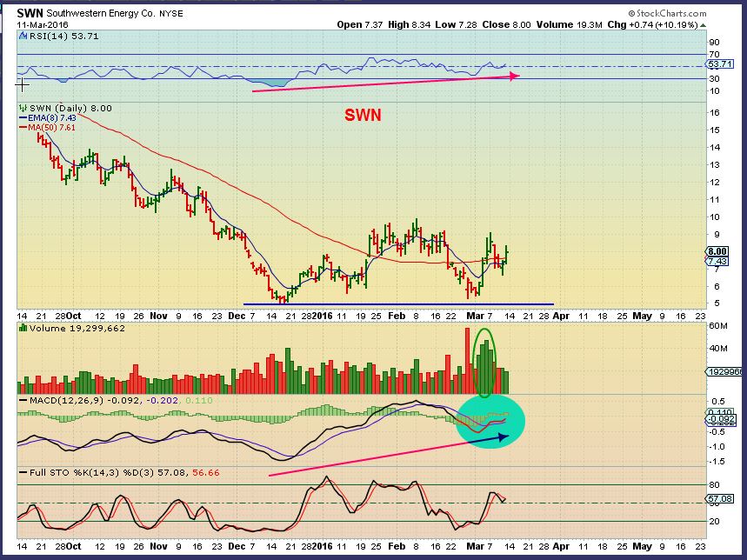
Task: Click the 'Southwestern Energy Co.' company name
Action: pyautogui.click(x=101, y=13)
